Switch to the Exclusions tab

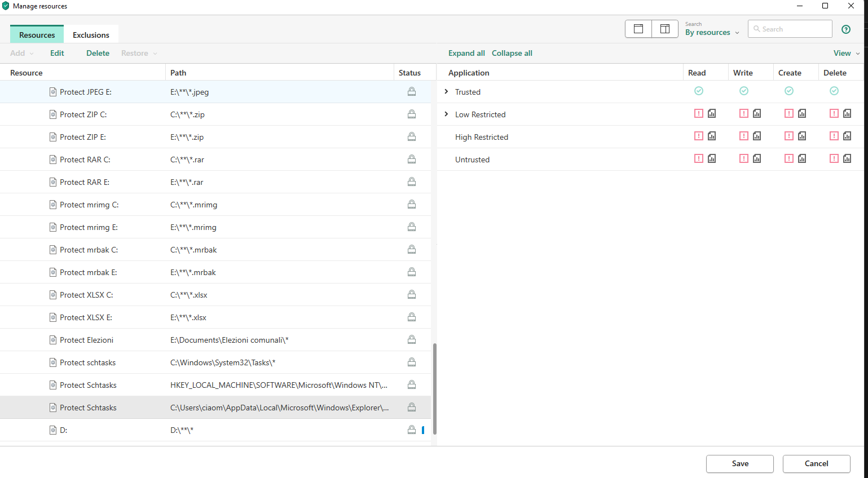tap(91, 35)
